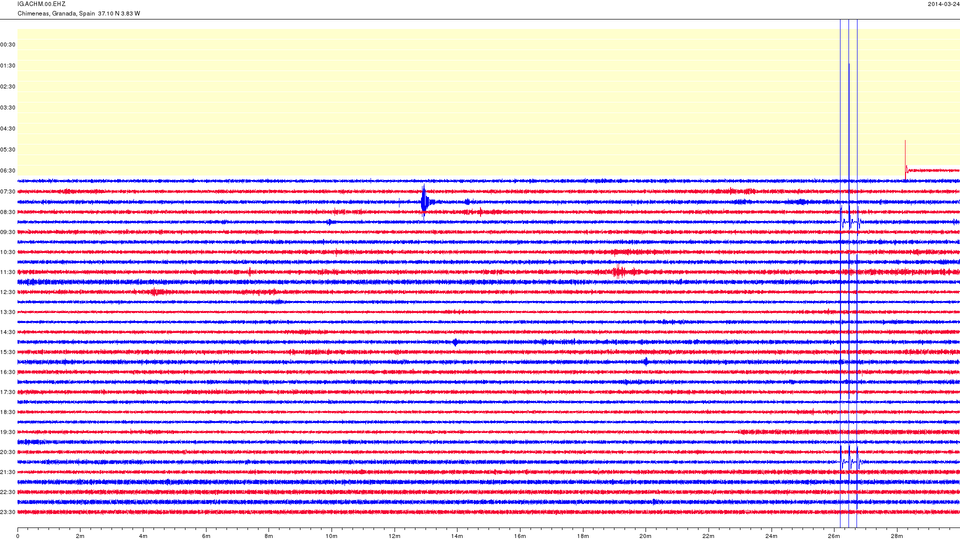Select the 06:30 time label
This screenshot has height=540, width=960.
coord(8,171)
